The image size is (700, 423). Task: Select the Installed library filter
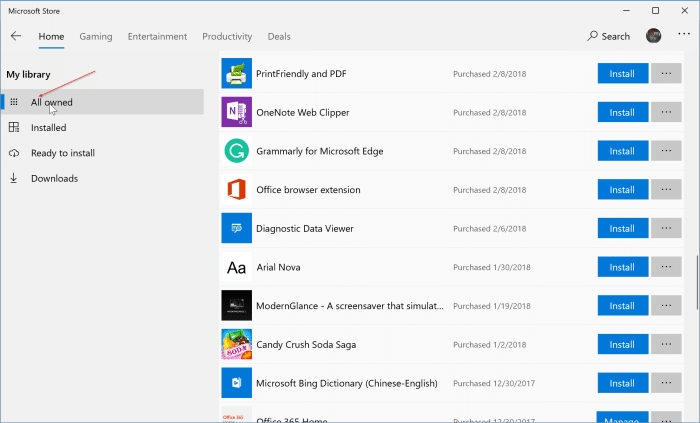(x=102, y=128)
